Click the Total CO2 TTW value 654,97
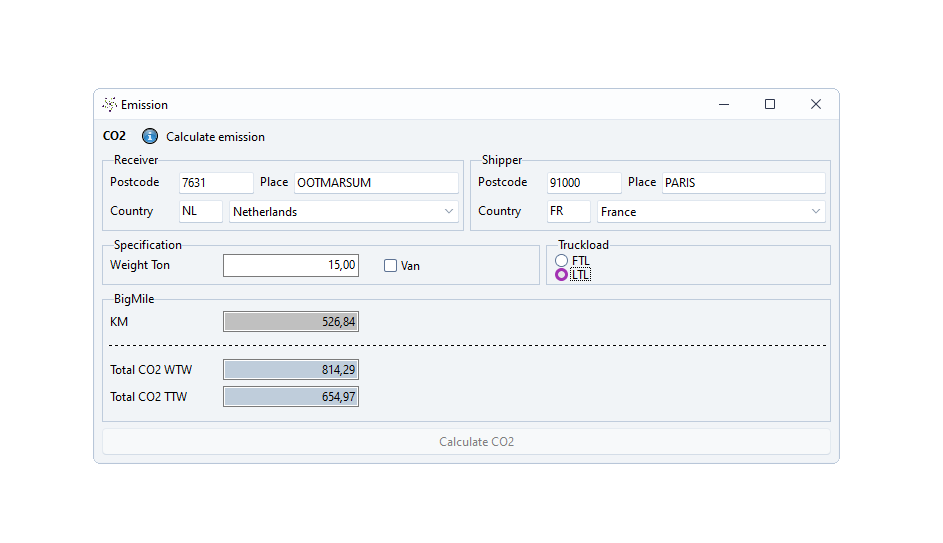Image resolution: width=943 pixels, height=543 pixels. click(x=291, y=397)
